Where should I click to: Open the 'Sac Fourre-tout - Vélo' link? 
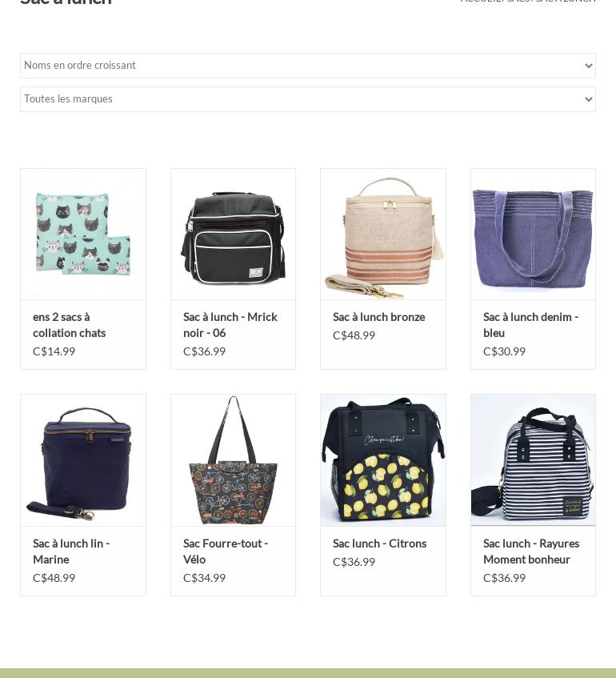pos(226,552)
